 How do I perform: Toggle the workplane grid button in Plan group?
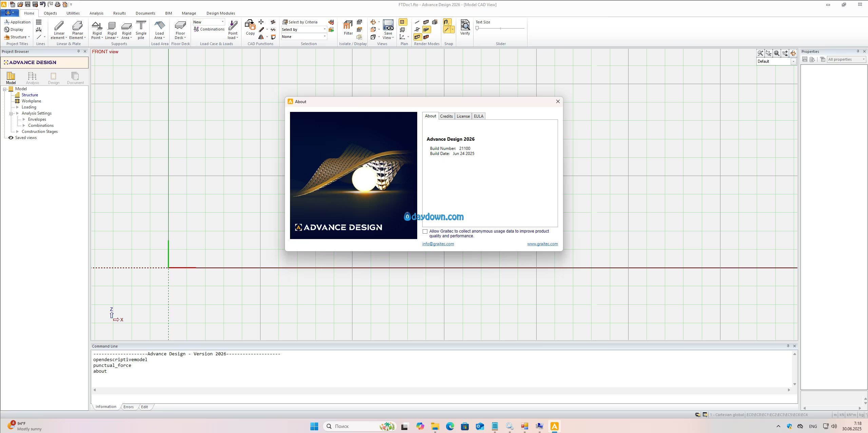pyautogui.click(x=403, y=22)
